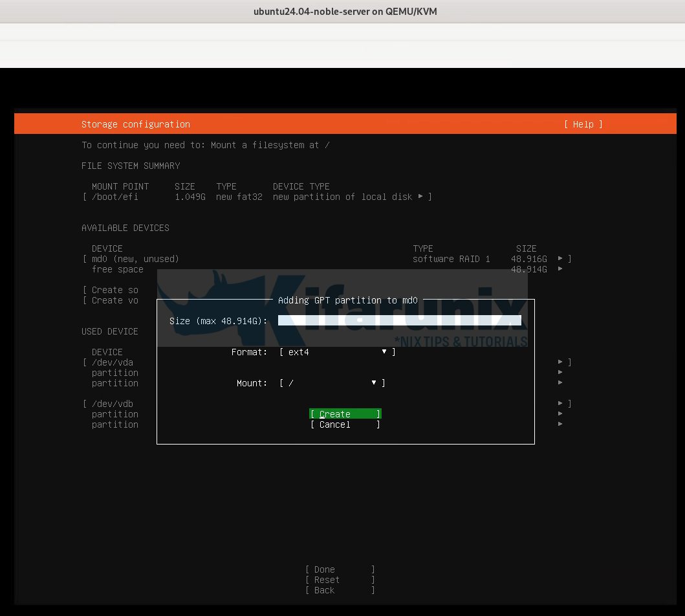685x616 pixels.
Task: Click first partition row under /dev/vda
Action: click(x=115, y=373)
